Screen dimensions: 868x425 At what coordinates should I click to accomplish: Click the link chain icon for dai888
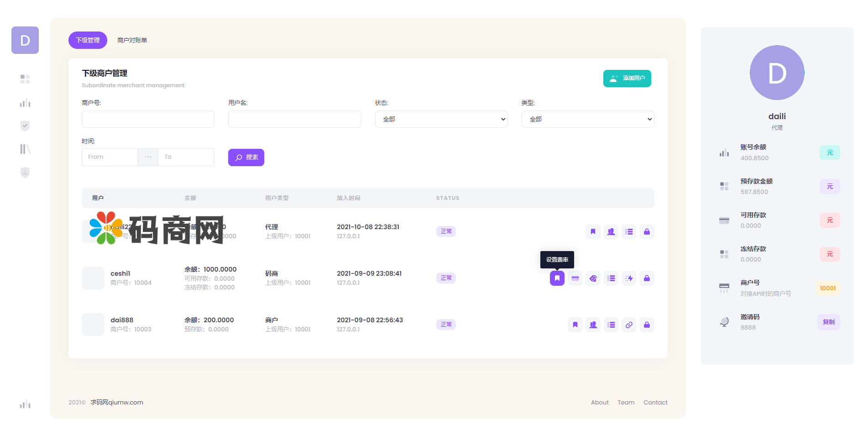[x=629, y=325]
